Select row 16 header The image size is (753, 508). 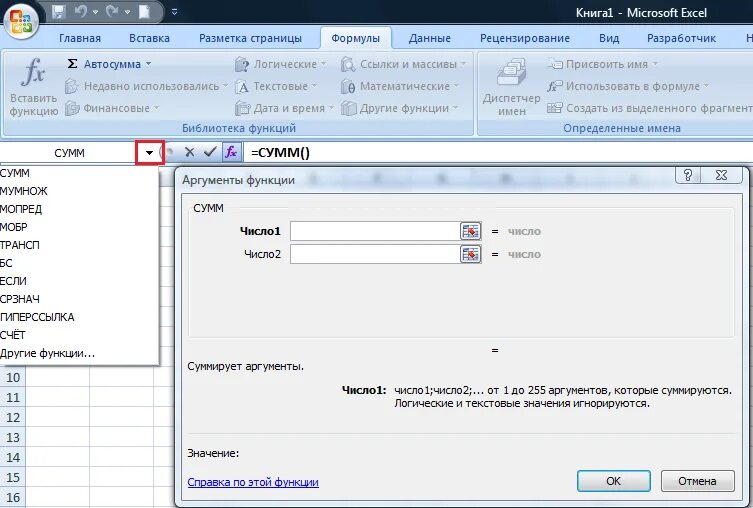tap(13, 497)
